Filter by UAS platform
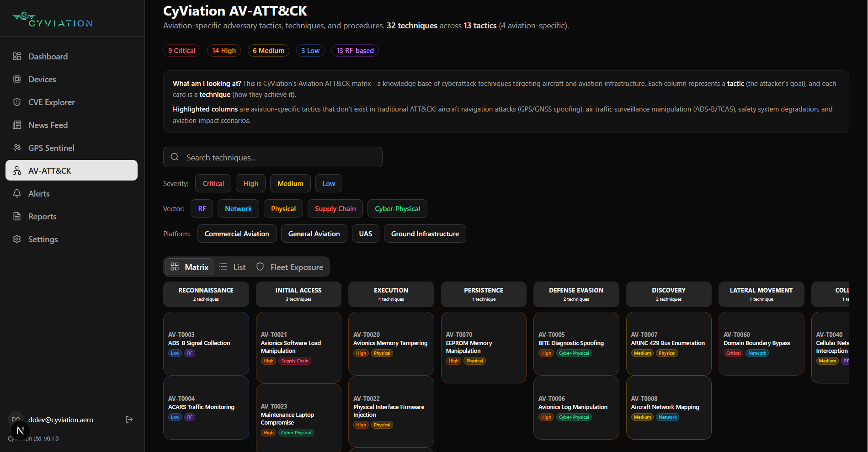Viewport: 868px width, 452px height. click(x=365, y=234)
